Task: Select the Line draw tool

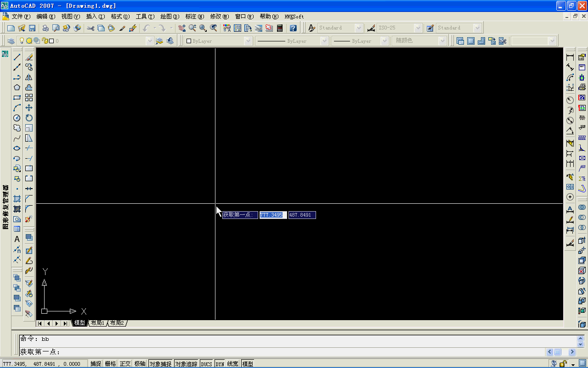Action: coord(17,57)
